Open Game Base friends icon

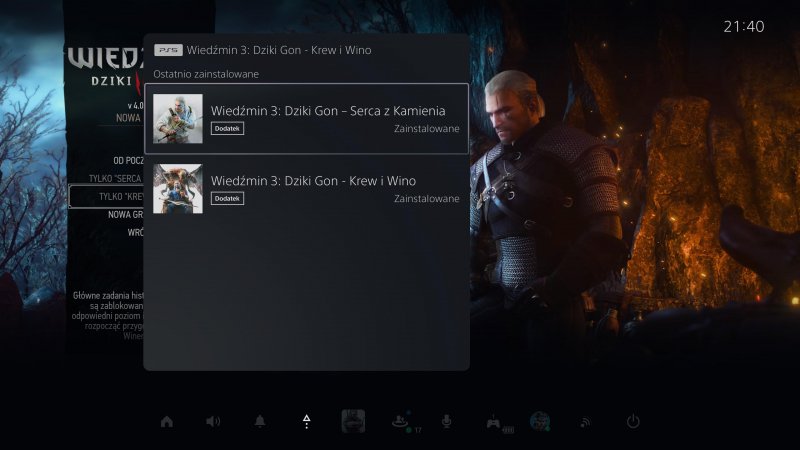tap(399, 421)
